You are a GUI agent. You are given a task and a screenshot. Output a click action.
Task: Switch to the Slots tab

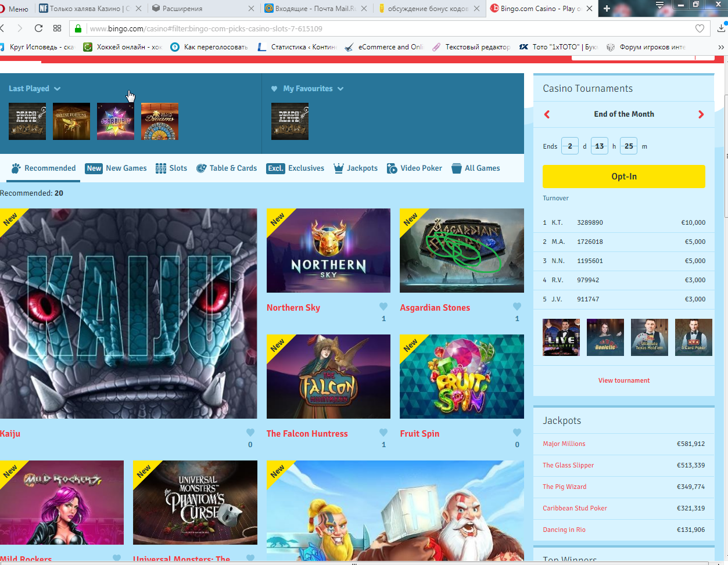171,168
